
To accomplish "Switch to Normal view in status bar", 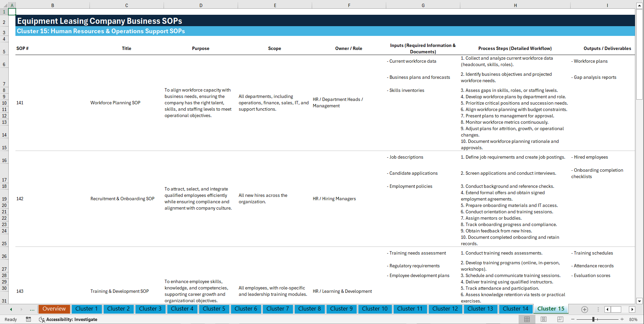I will point(527,319).
